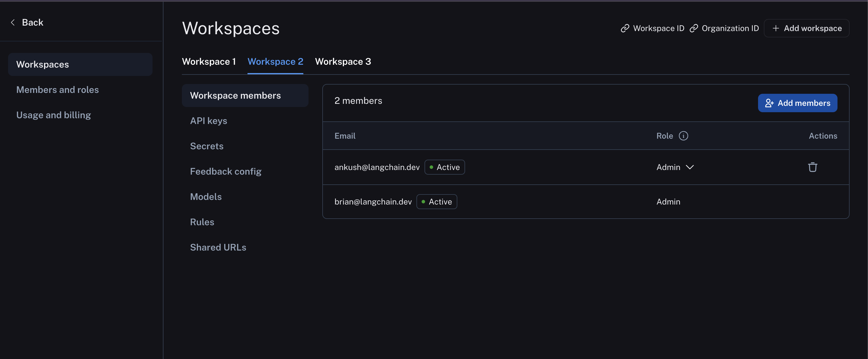Viewport: 868px width, 359px height.
Task: Open the Role column info icon
Action: (683, 136)
